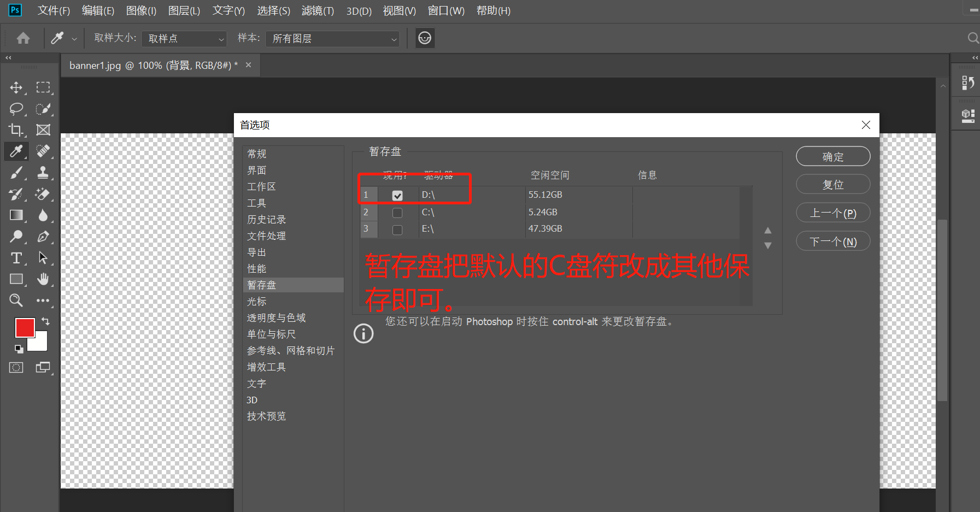Click the red foreground color swatch
This screenshot has width=980, height=512.
[x=25, y=327]
